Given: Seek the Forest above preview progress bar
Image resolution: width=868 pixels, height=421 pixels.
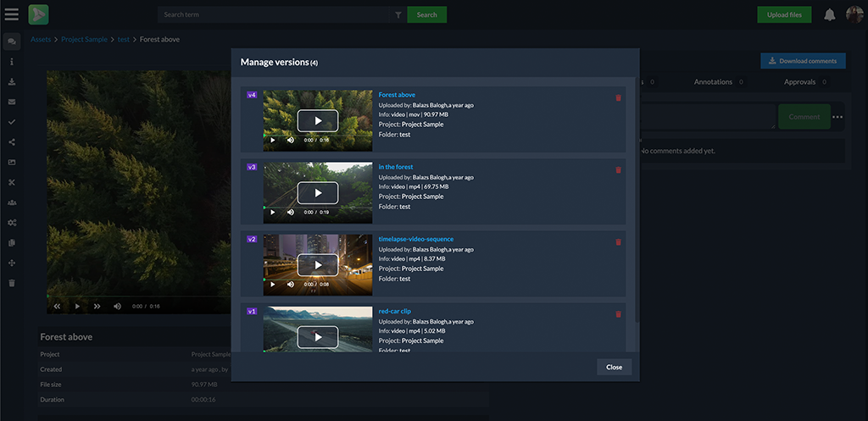Looking at the screenshot, I should pyautogui.click(x=318, y=135).
